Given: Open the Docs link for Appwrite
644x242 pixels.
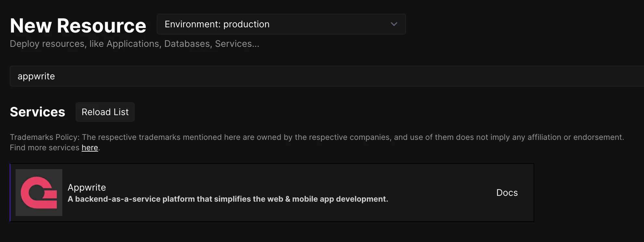Looking at the screenshot, I should pyautogui.click(x=507, y=193).
